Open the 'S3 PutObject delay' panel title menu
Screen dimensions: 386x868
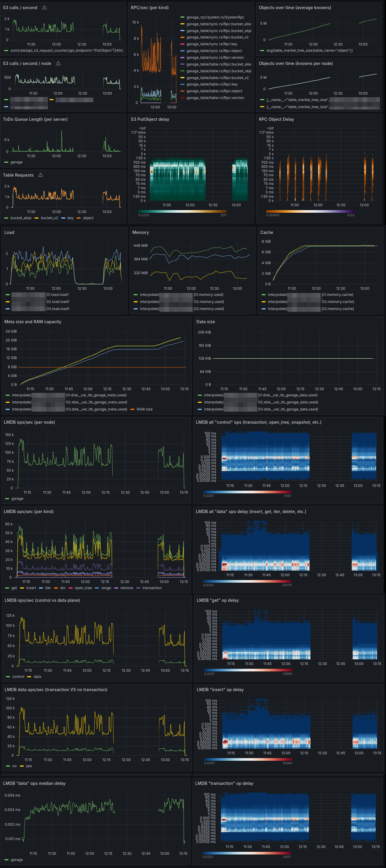150,119
